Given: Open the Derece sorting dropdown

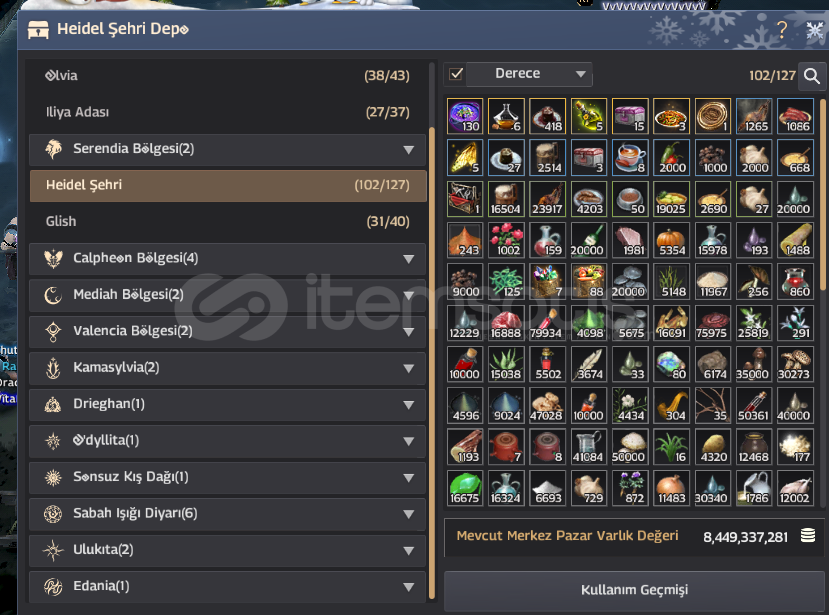Looking at the screenshot, I should 529,74.
